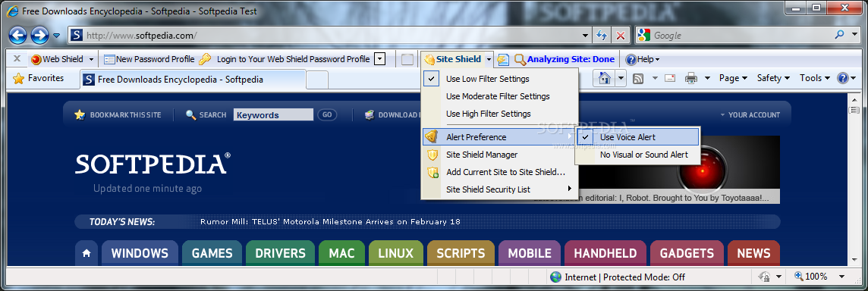Click Analyzing Site: Done status text
The image size is (868, 291).
pos(571,59)
